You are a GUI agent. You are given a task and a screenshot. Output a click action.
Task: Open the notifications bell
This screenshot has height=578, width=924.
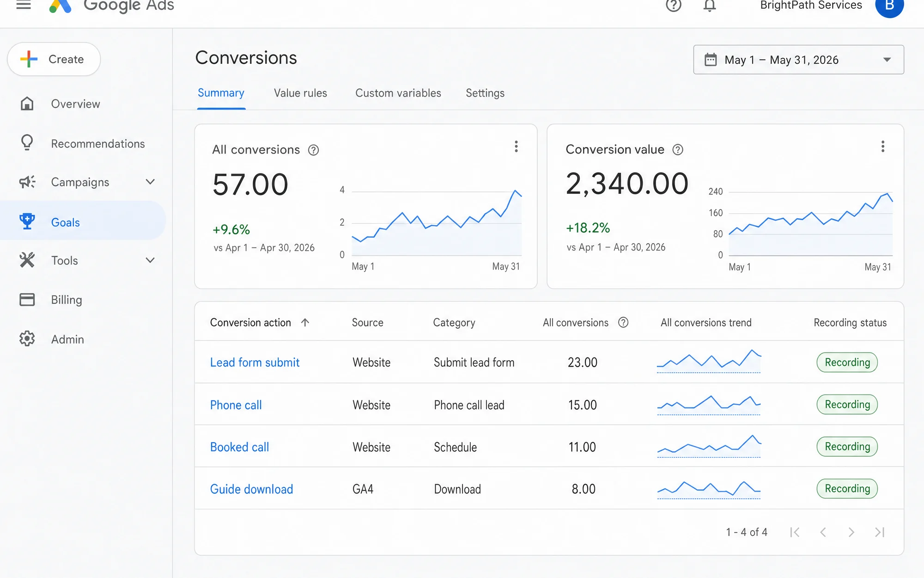(710, 6)
